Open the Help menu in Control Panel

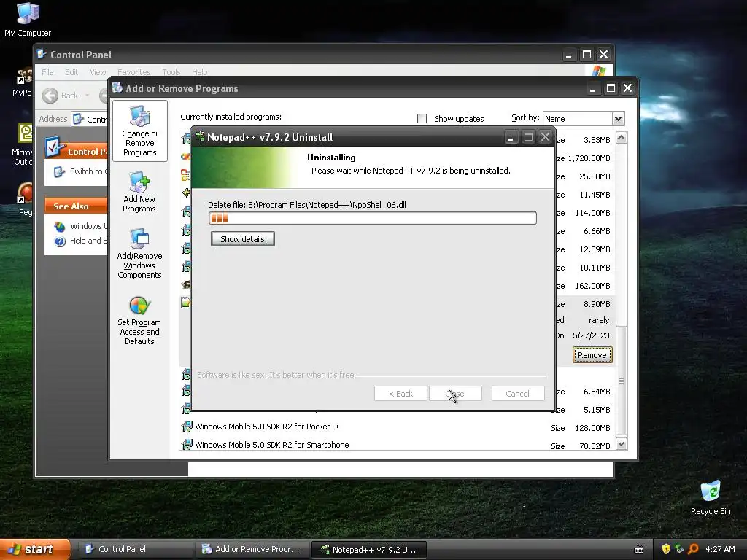point(200,72)
